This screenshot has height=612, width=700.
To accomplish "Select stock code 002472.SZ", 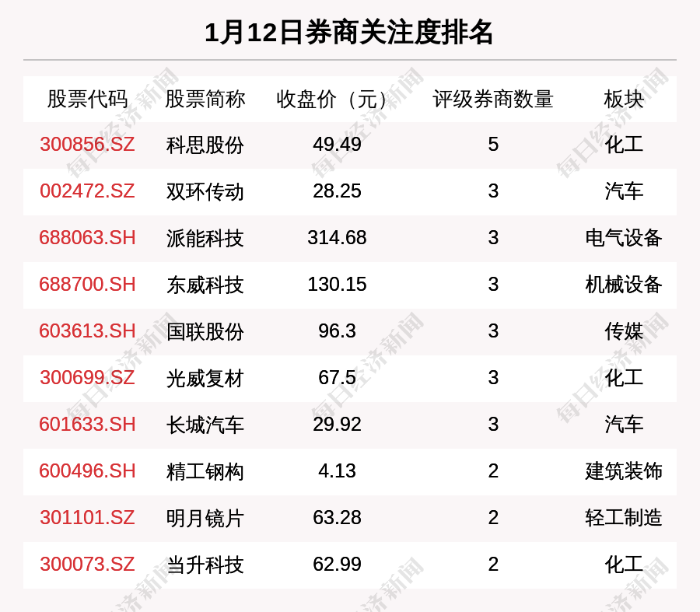I will click(x=87, y=191).
